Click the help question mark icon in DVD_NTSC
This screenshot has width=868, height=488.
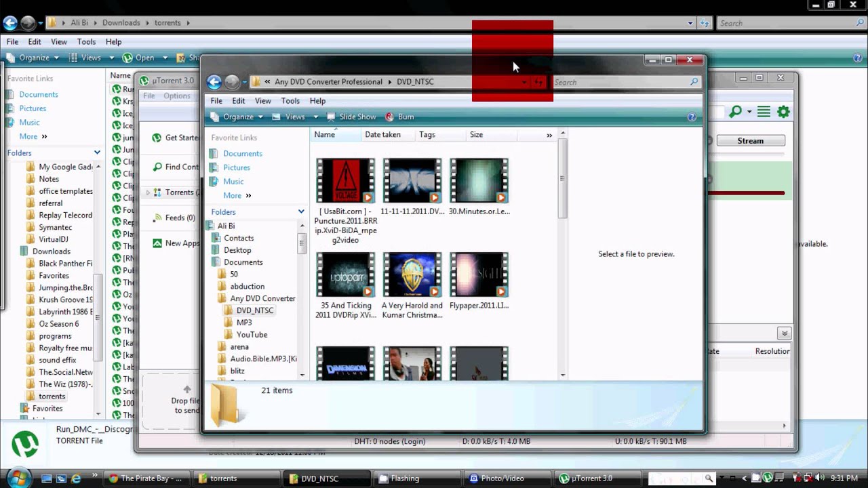(x=692, y=117)
